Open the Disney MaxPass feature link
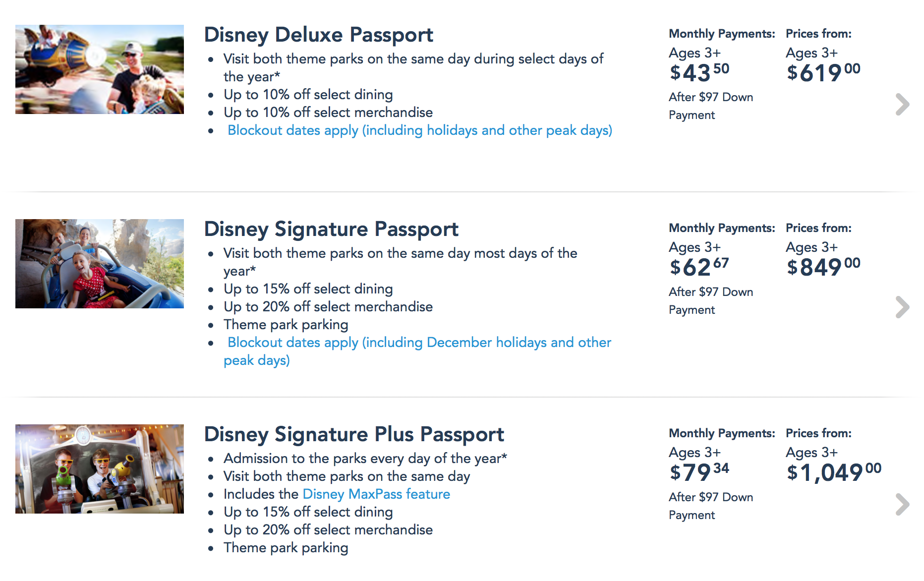 376,494
